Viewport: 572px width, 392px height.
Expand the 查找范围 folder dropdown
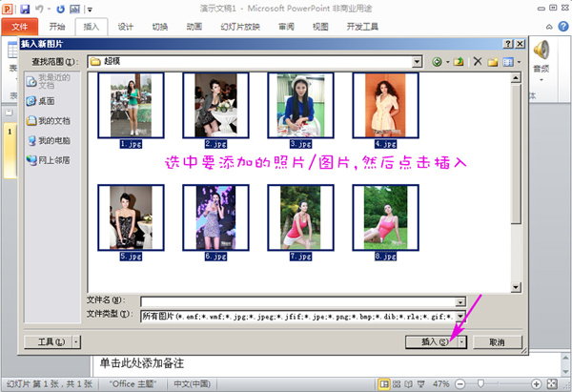[417, 62]
